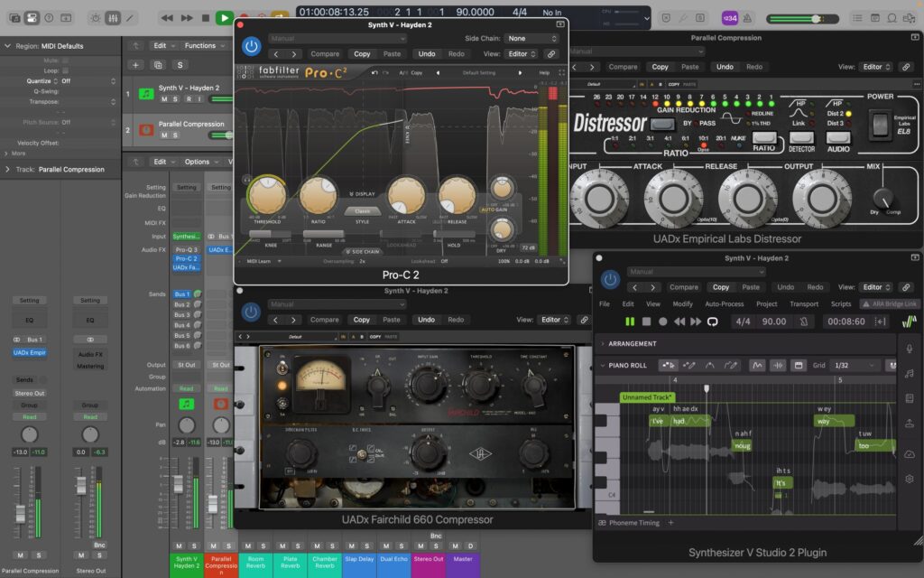The image size is (924, 578).
Task: Open the Scripts menu in Synthesizer V
Action: pos(840,304)
